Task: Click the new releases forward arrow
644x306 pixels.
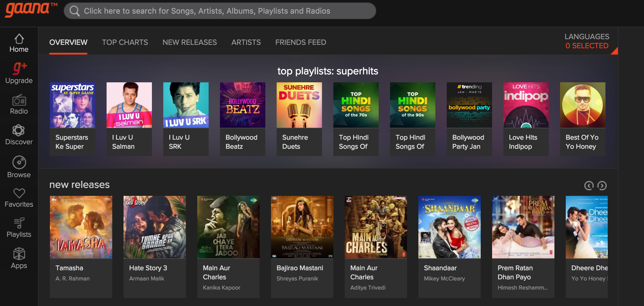Action: 603,185
